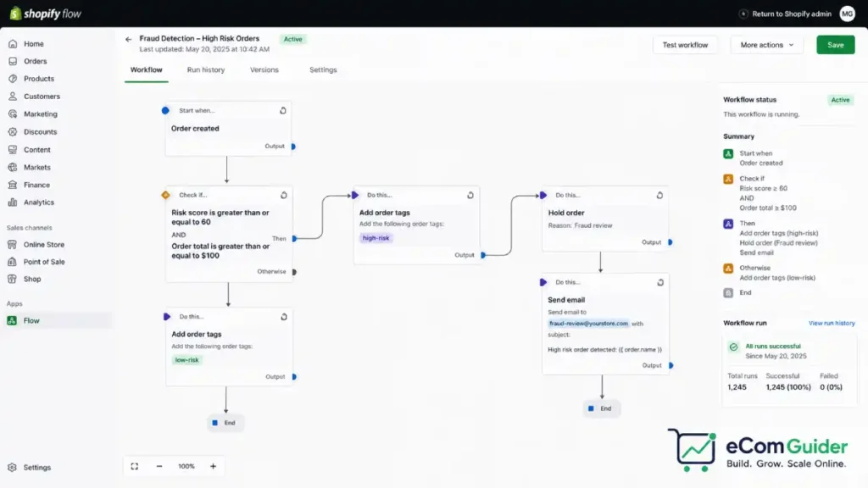The height and width of the screenshot is (488, 868).
Task: Click Return to Shopify admin
Action: (x=786, y=14)
